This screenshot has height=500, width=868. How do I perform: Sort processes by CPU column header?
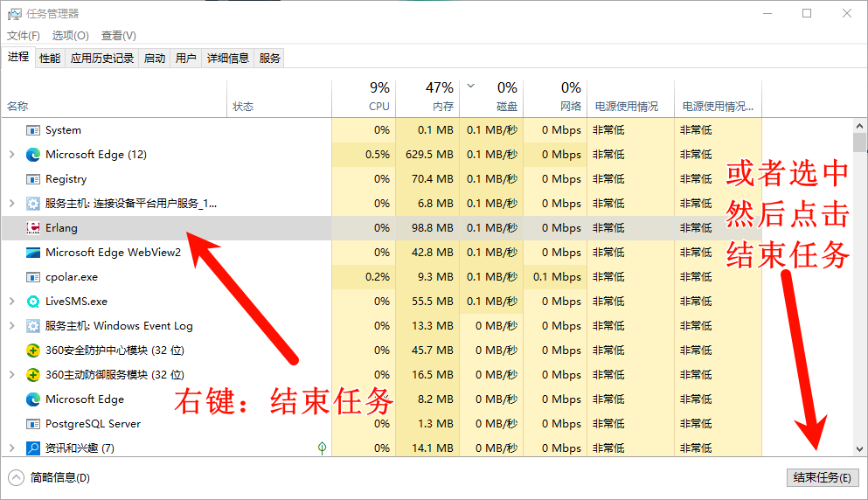[364, 99]
